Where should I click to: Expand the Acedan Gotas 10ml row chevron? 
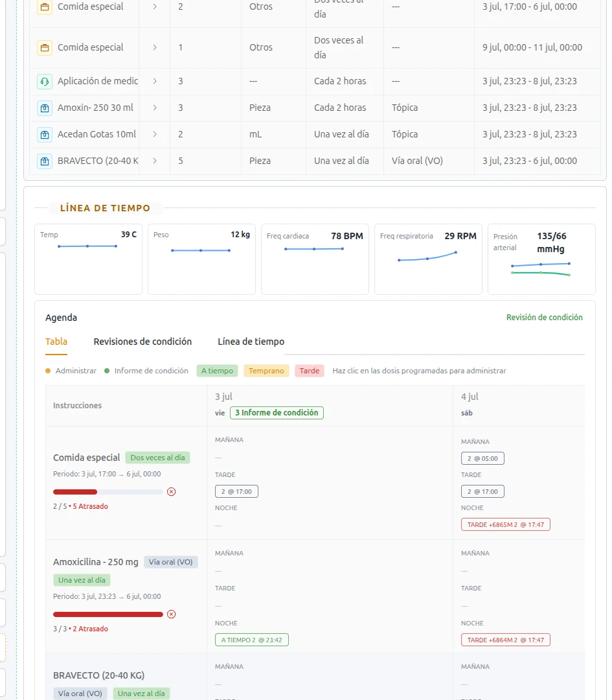pyautogui.click(x=155, y=134)
